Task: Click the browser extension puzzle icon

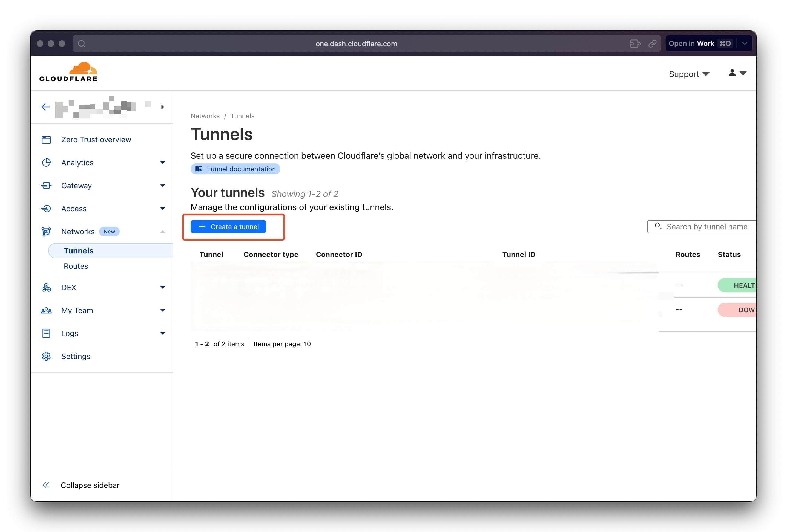Action: [x=635, y=44]
